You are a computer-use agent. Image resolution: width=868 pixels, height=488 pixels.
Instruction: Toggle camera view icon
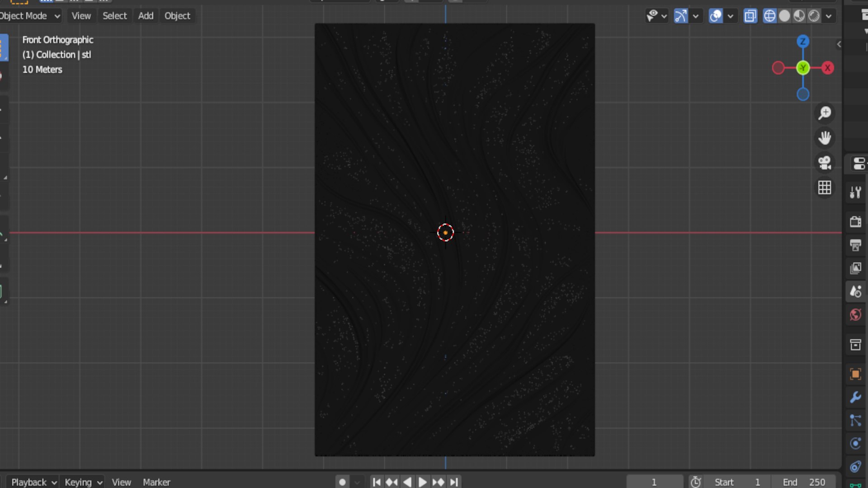point(825,162)
